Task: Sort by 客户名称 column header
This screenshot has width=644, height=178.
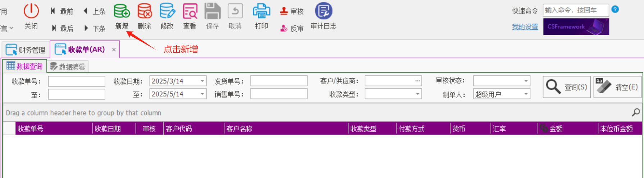Action: pos(286,128)
